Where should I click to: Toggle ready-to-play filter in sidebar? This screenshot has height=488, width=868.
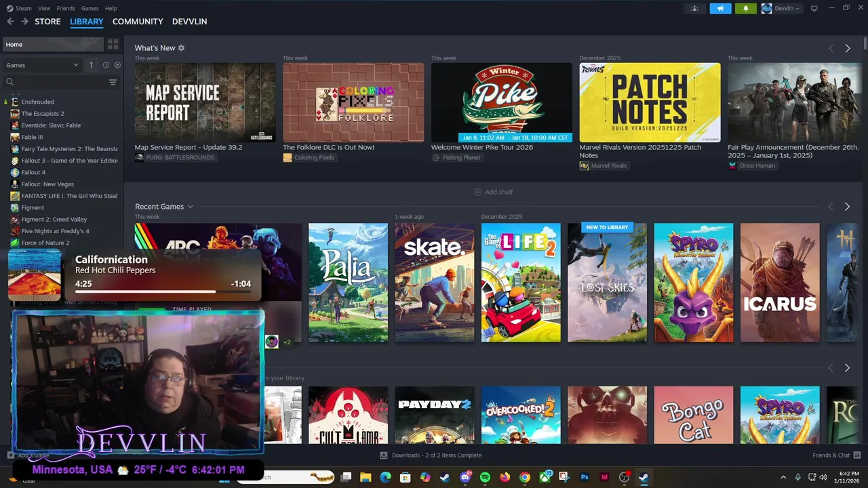pos(117,65)
